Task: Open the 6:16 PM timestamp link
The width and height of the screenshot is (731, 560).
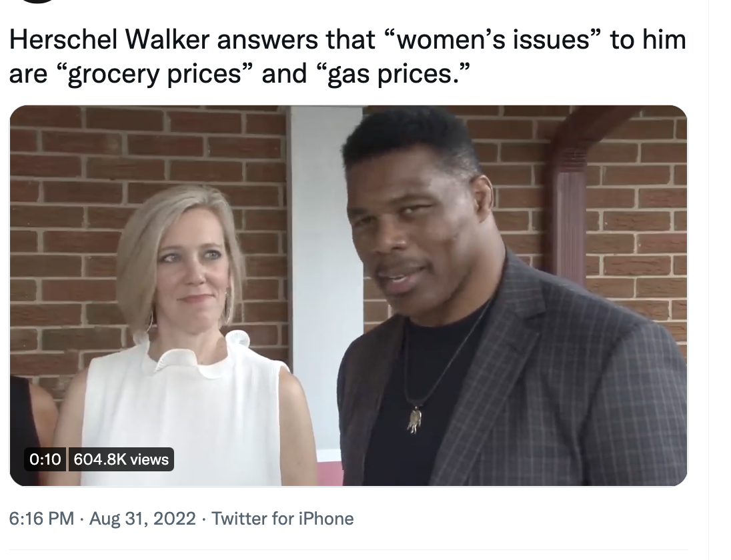Action: [41, 519]
